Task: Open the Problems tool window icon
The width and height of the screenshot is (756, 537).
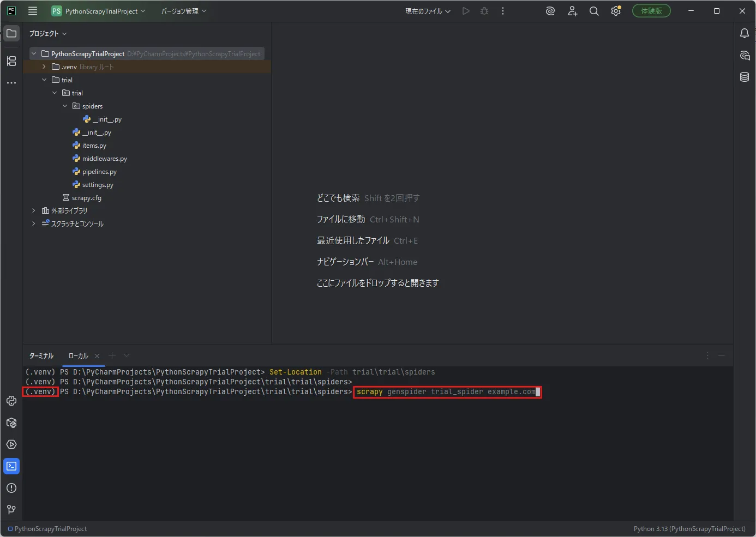Action: [x=11, y=488]
